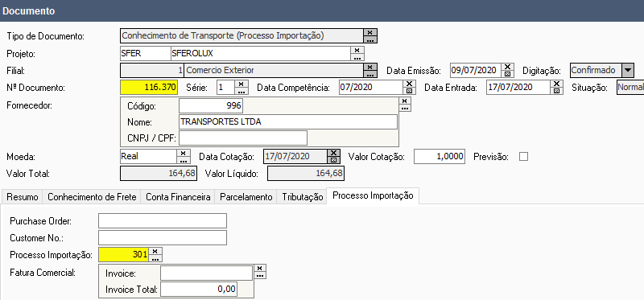
Task: Clear the Data Competência value
Action: click(x=409, y=84)
